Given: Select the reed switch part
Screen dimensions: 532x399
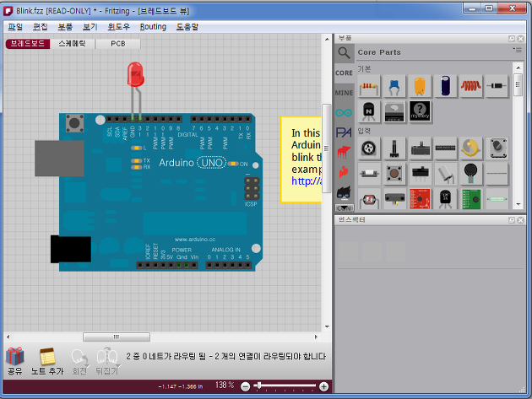Looking at the screenshot, I should pyautogui.click(x=497, y=199).
